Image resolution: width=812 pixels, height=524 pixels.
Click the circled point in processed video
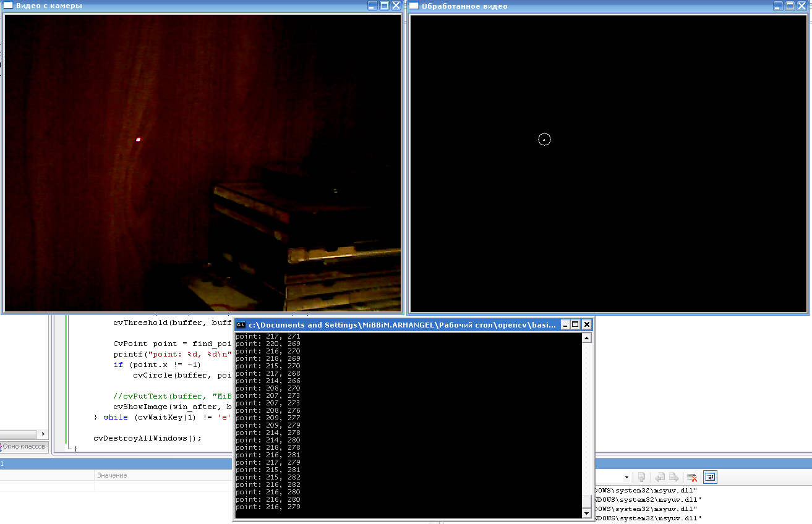pos(544,139)
